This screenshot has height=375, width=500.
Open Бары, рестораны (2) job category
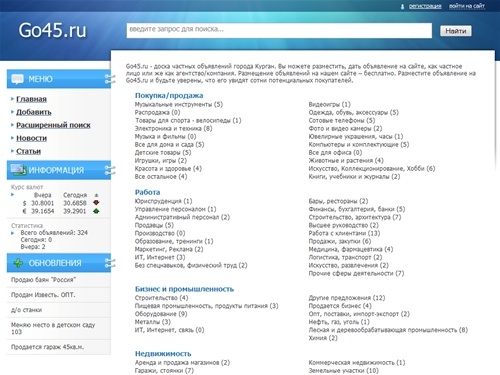pos(338,201)
